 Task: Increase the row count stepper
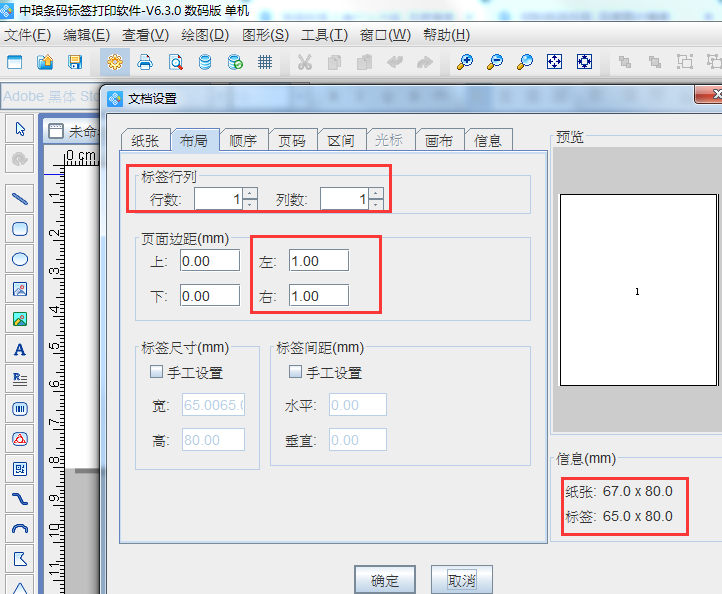(250, 194)
